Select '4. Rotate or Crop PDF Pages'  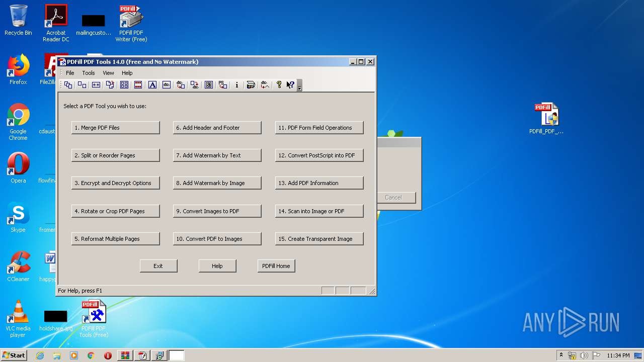point(116,211)
